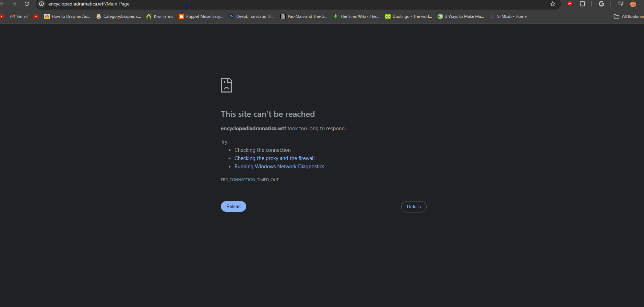Open the DeepL Translate bookmark

click(252, 16)
